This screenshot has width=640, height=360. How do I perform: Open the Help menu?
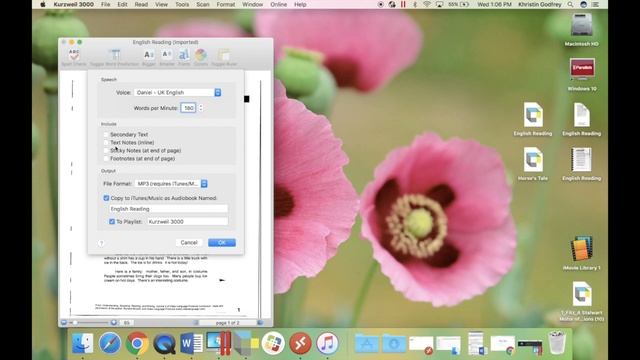click(x=300, y=4)
